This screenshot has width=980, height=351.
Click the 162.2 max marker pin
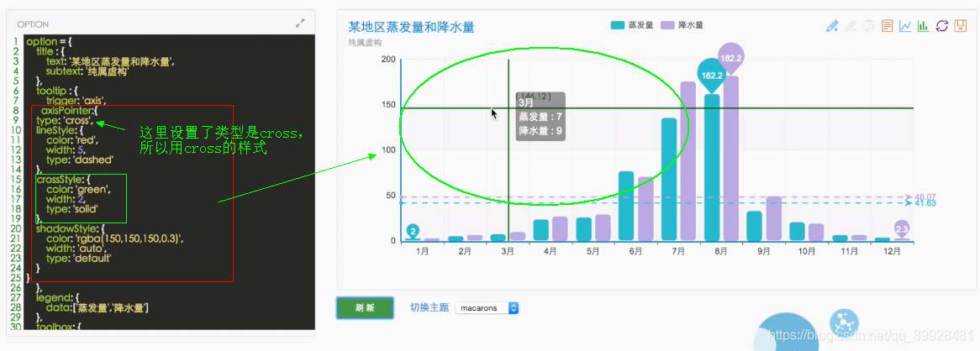(712, 74)
